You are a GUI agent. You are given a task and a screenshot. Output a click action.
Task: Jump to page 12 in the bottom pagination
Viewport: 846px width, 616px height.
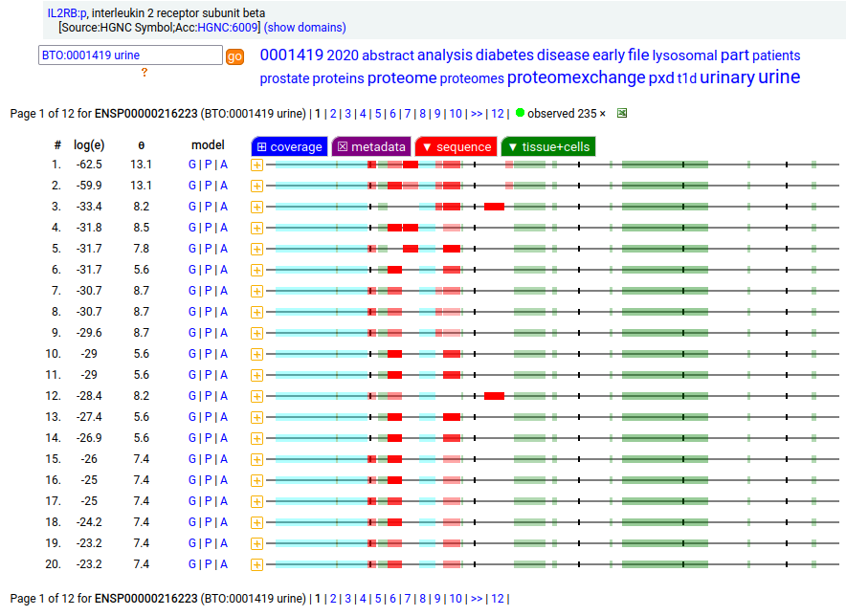(x=498, y=599)
